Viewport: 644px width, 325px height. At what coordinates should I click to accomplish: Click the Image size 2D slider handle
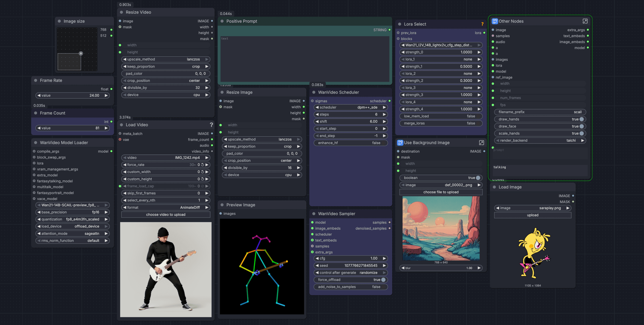pyautogui.click(x=81, y=53)
